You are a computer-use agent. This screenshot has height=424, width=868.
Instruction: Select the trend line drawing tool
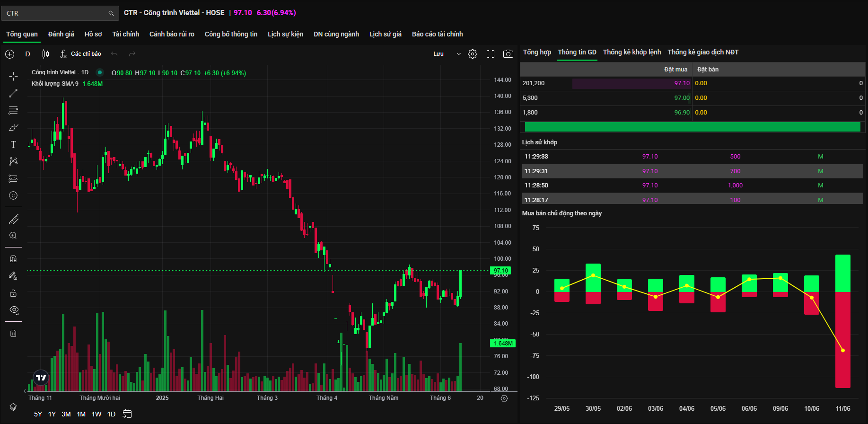tap(13, 93)
